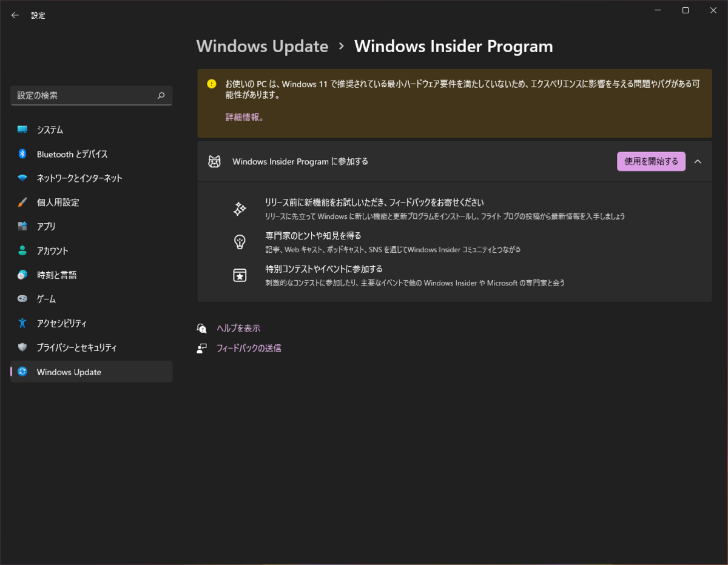Open アクセシビリティ settings

coord(91,323)
